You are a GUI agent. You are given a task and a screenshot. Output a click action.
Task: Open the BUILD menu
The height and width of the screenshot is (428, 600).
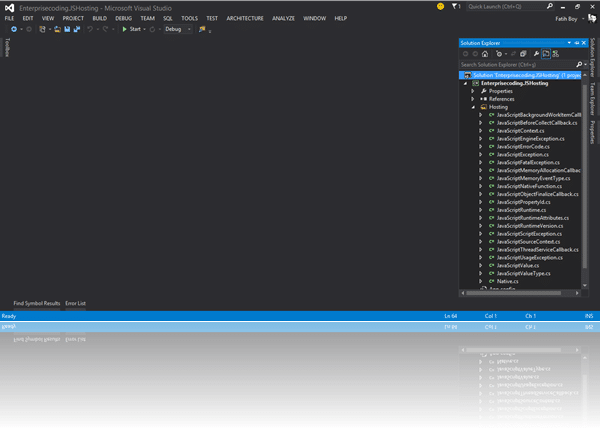click(x=99, y=18)
